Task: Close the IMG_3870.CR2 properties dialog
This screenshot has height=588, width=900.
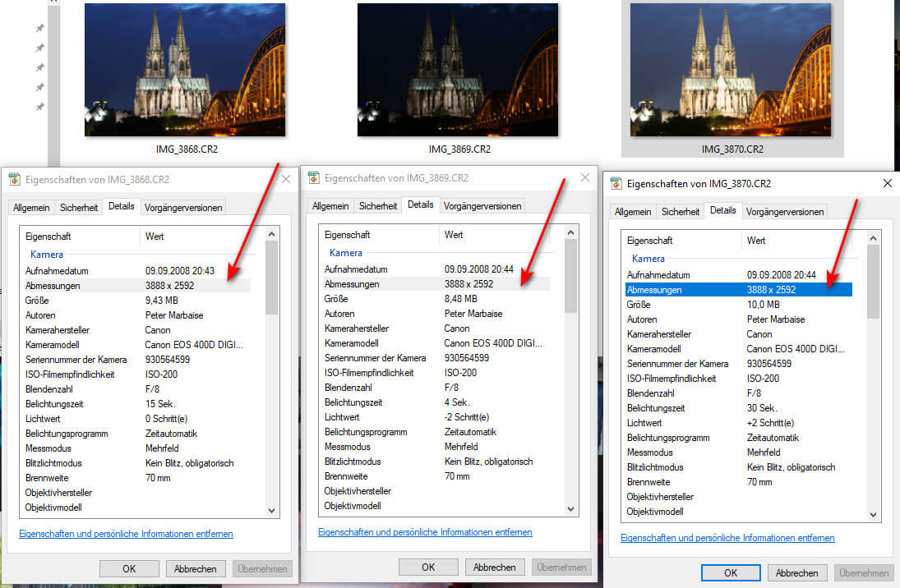Action: [888, 184]
